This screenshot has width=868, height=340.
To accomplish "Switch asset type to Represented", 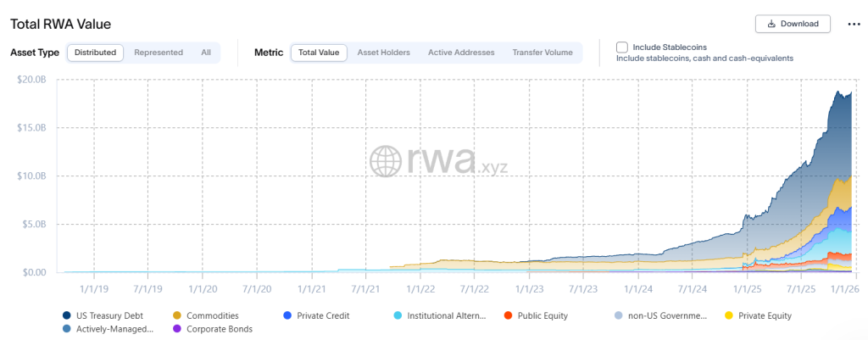I will click(x=159, y=53).
